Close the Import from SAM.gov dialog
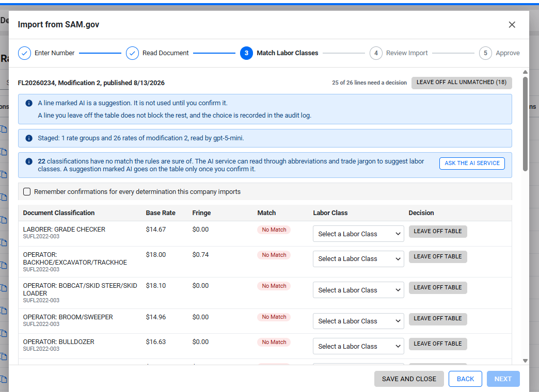Screen dimensions: 539x392 point(512,25)
